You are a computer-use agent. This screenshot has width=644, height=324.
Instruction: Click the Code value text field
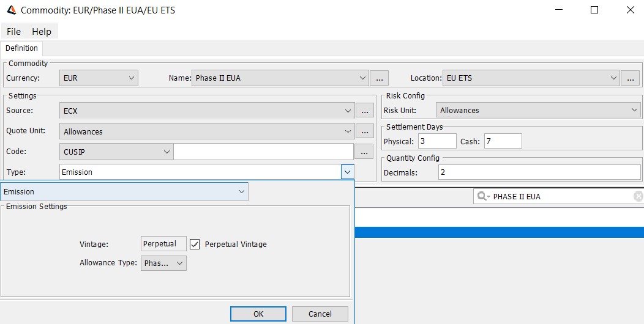[263, 152]
